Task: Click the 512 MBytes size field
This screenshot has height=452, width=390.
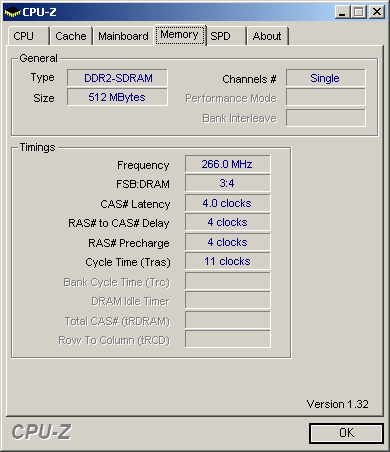Action: pyautogui.click(x=117, y=97)
